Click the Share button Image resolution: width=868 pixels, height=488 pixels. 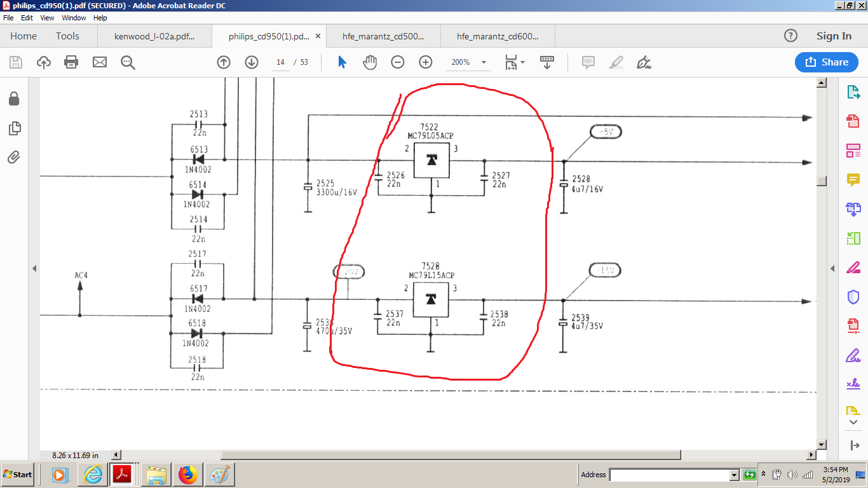tap(827, 62)
